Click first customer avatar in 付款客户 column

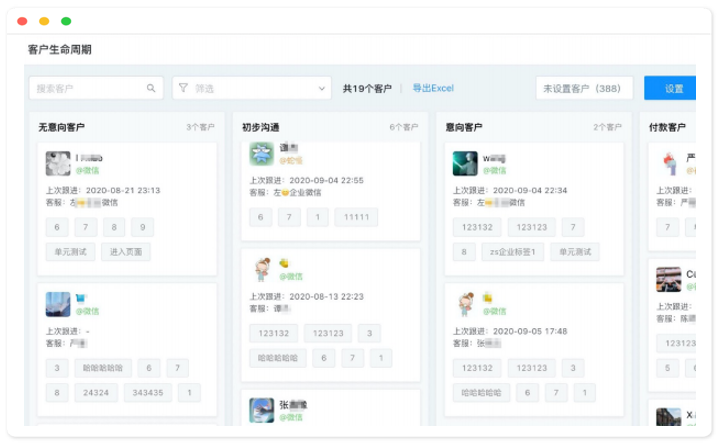click(x=668, y=163)
